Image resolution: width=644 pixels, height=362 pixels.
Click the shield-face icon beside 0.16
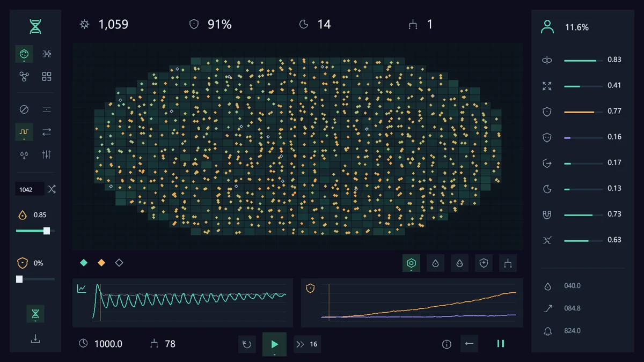pyautogui.click(x=547, y=137)
